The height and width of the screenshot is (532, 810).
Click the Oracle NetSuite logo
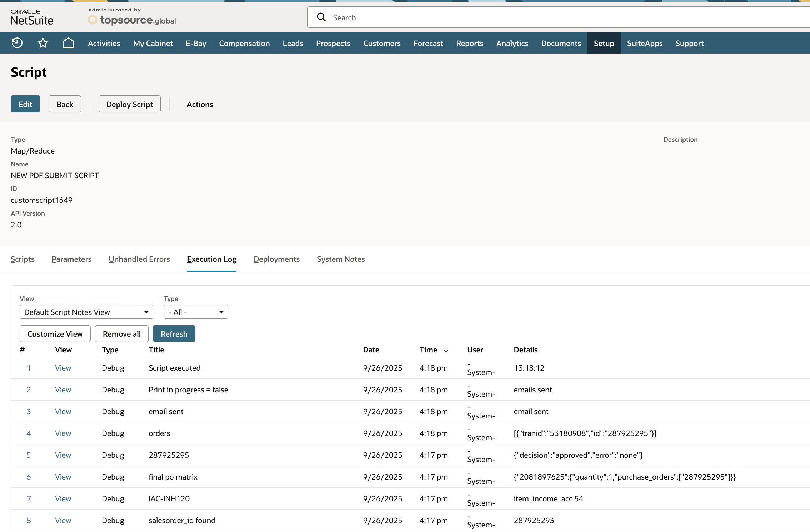tap(32, 17)
